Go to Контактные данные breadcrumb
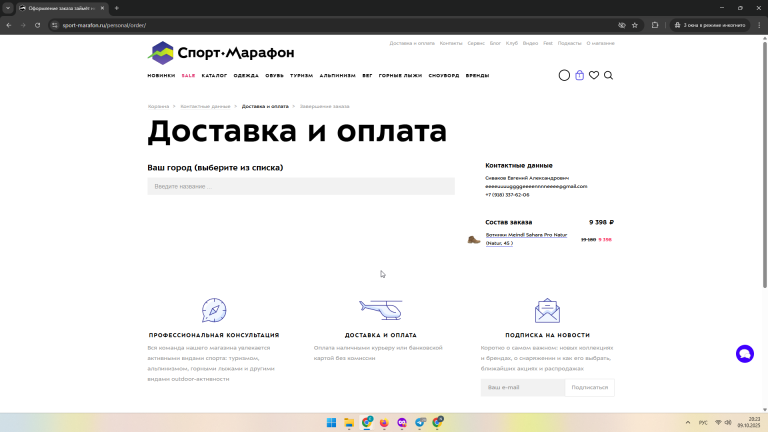 (205, 106)
